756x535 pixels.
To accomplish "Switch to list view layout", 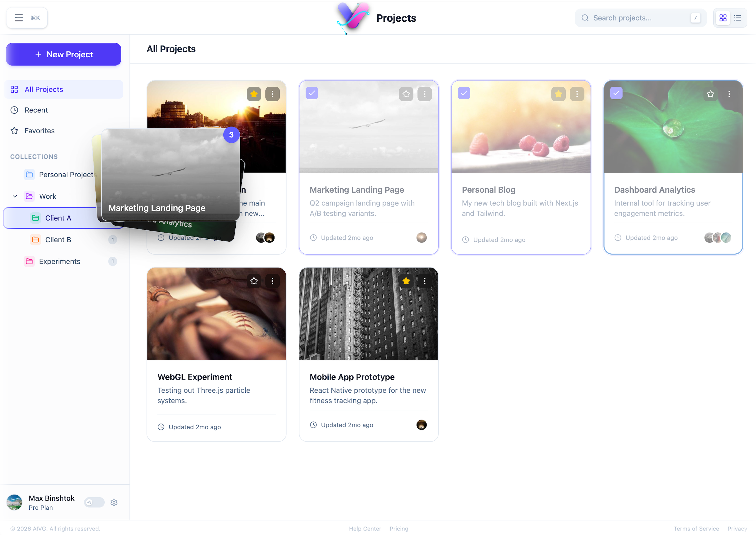I will coord(738,18).
